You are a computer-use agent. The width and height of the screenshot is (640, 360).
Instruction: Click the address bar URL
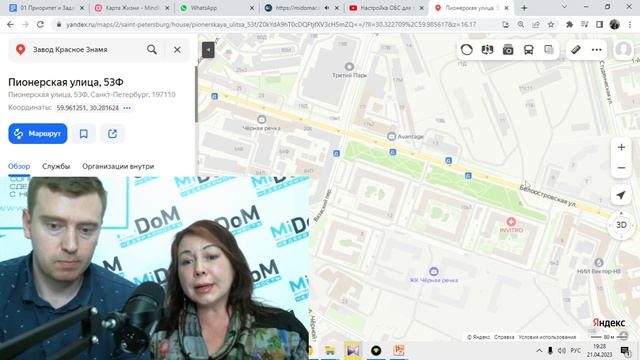271,24
